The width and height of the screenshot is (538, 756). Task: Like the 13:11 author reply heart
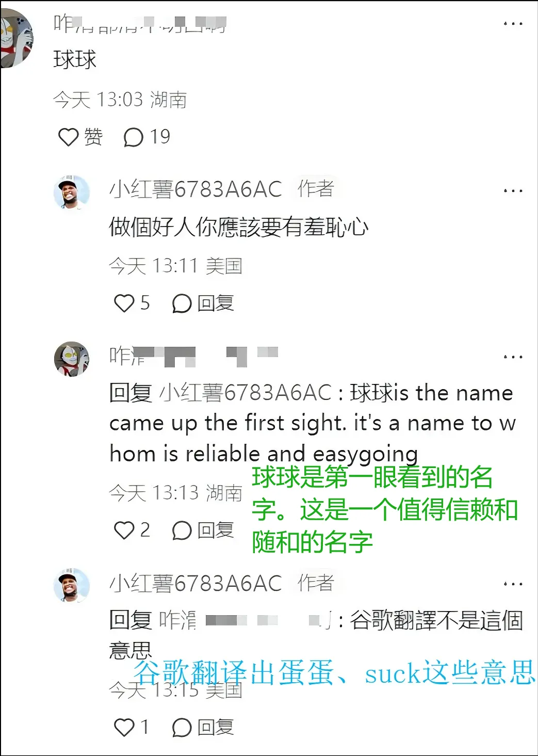[132, 303]
